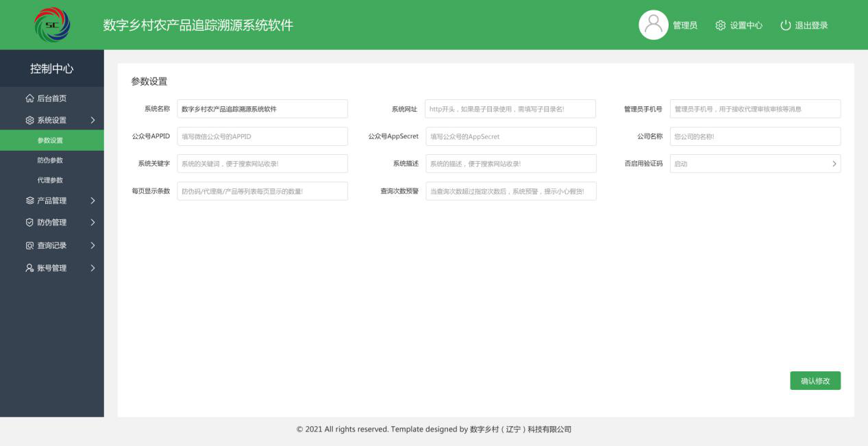
Task: Click the home icon beside 后台首页
Action: click(29, 99)
